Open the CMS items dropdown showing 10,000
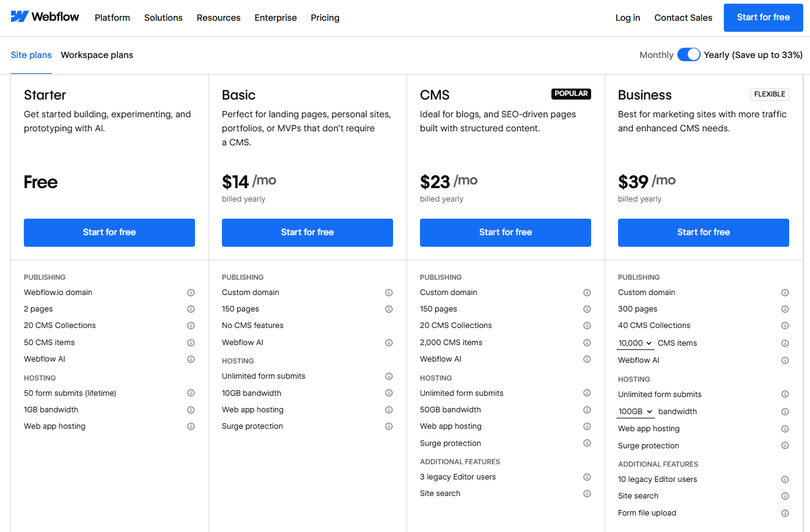The width and height of the screenshot is (810, 532). click(x=635, y=343)
